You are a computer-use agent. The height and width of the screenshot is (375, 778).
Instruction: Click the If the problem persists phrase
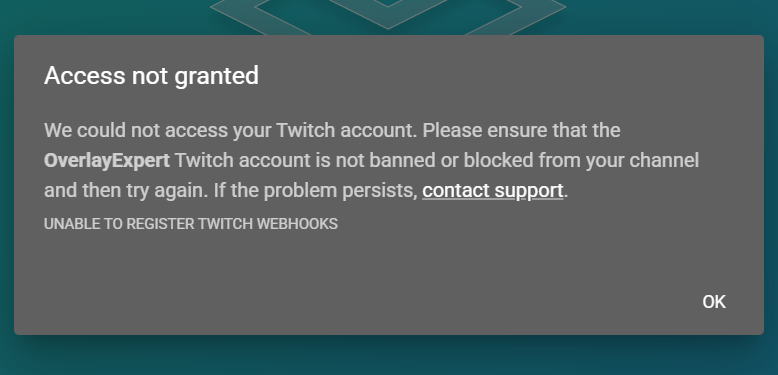point(316,190)
